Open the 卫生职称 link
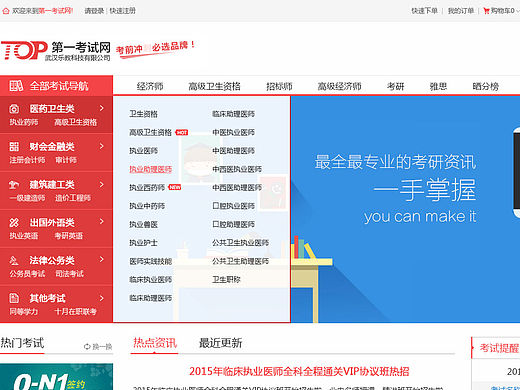Viewport: 520px width, 390px height. pos(226,280)
